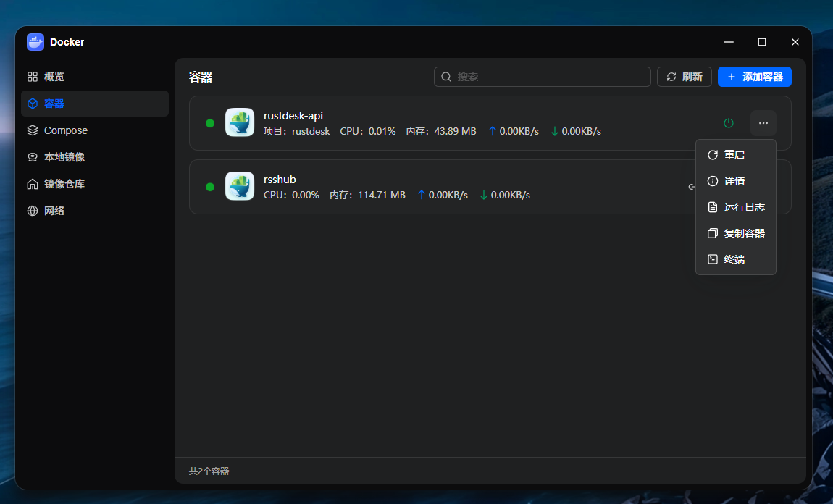Click the rustdesk-api container name

tap(293, 116)
